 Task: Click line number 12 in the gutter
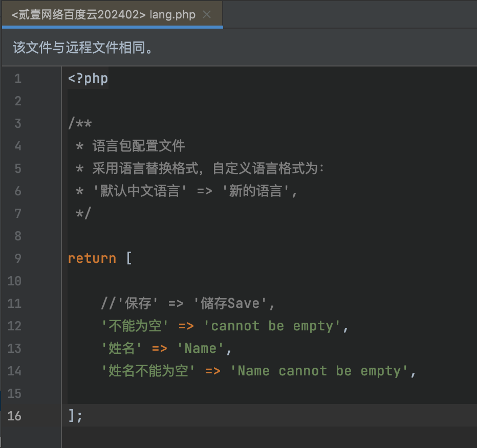14,326
